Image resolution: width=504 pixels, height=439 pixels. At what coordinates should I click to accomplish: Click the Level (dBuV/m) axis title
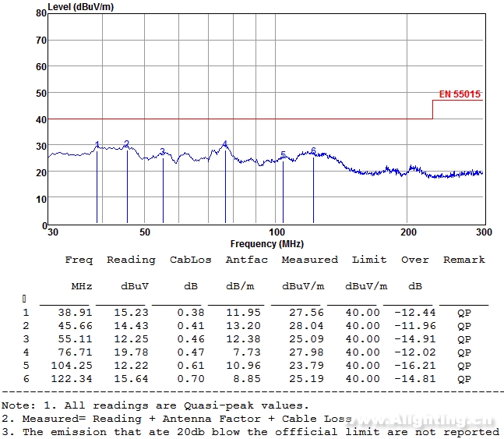pyautogui.click(x=81, y=7)
